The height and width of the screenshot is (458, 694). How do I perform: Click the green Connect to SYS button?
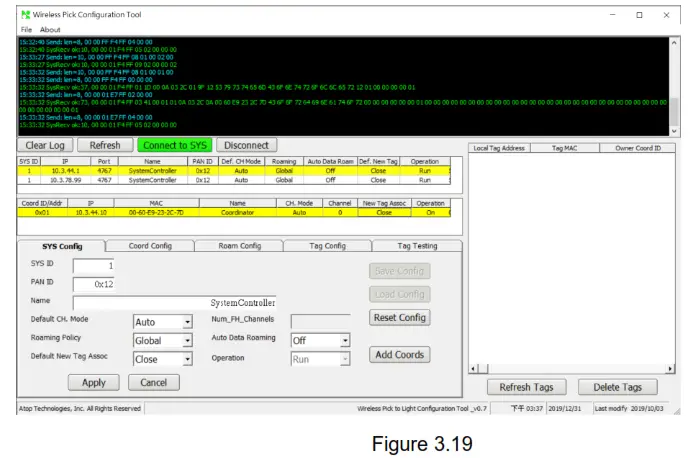click(x=175, y=145)
